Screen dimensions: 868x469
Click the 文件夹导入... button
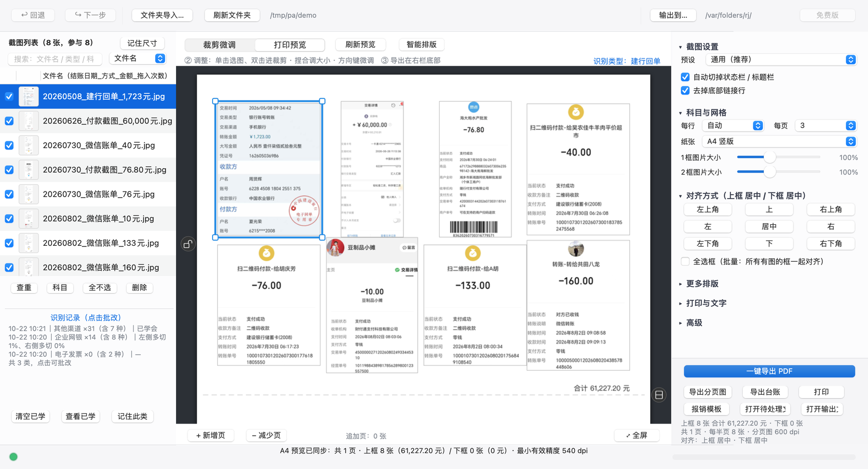point(162,15)
